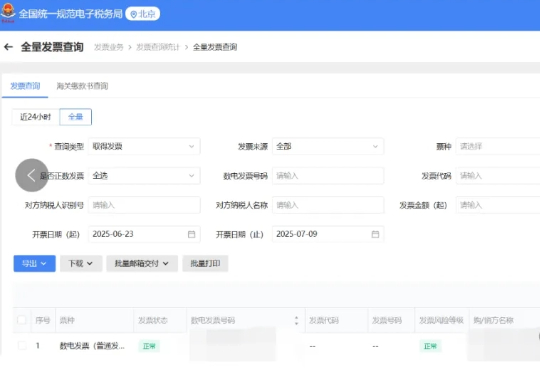Click the round gray back chevron overlay
Image resolution: width=540 pixels, height=372 pixels.
[x=32, y=175]
